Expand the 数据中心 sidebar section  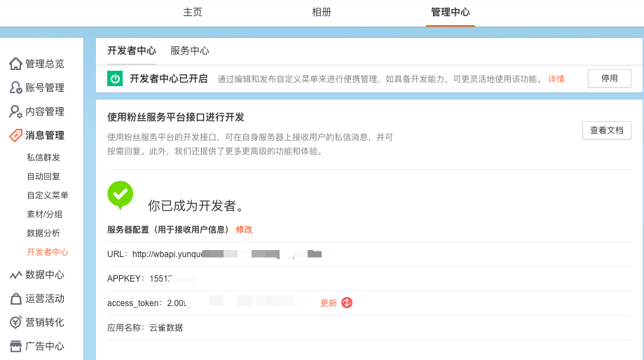[45, 275]
